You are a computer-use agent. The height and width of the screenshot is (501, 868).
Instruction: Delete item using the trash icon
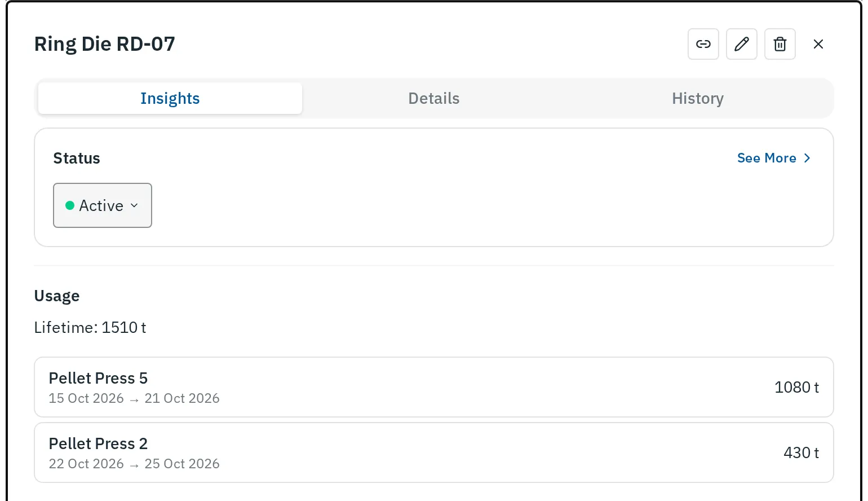tap(780, 44)
